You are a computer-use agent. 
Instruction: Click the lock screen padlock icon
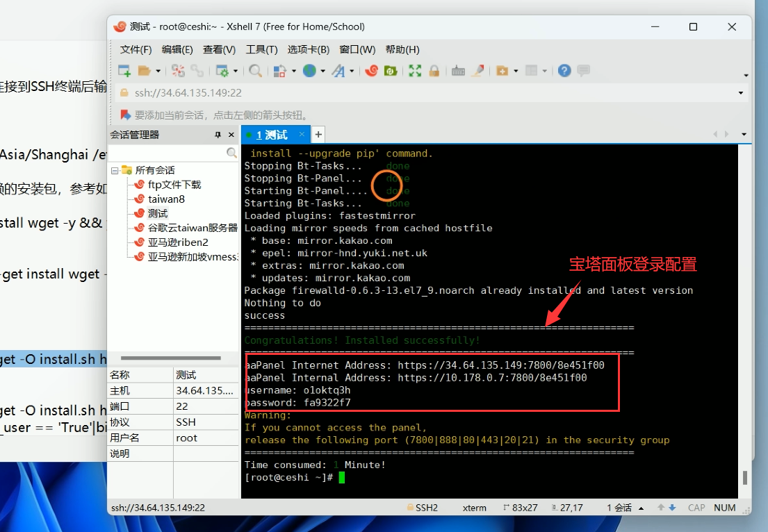click(x=434, y=71)
